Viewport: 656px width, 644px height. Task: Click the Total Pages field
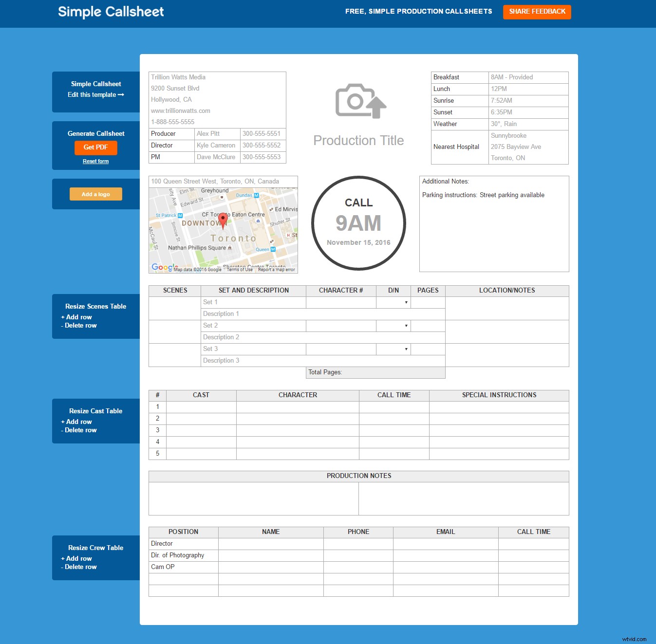[x=375, y=372]
